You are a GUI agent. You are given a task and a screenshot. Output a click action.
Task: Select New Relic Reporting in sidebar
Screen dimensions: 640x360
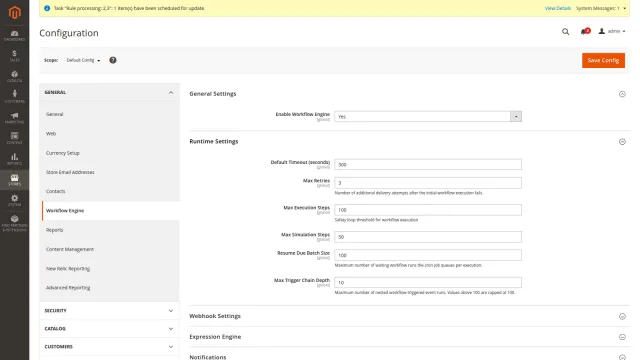pos(68,269)
